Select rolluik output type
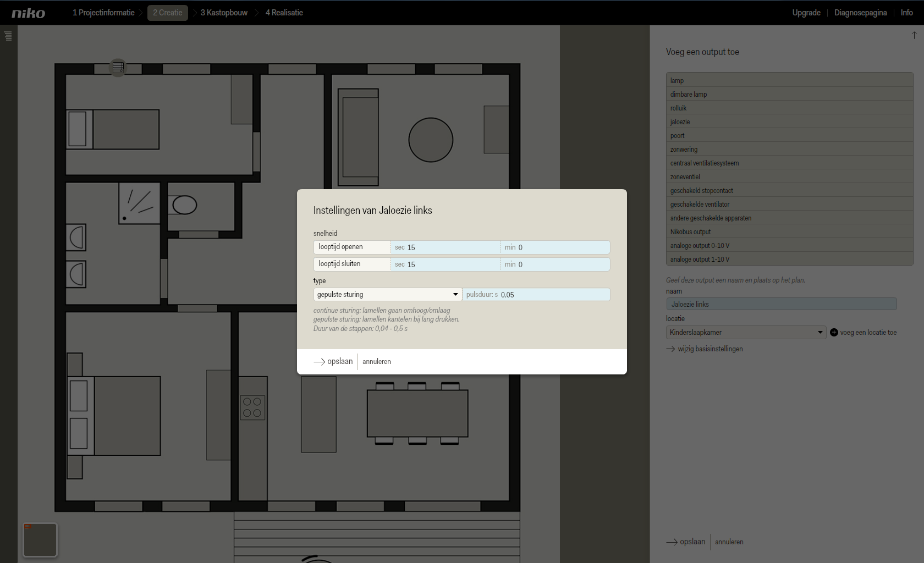 click(789, 108)
